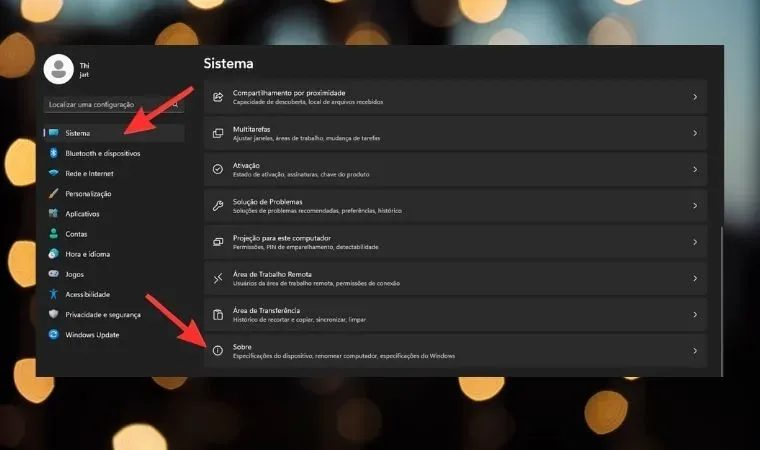
Task: Click 'Especificações do dispositivo' description
Action: pos(344,356)
